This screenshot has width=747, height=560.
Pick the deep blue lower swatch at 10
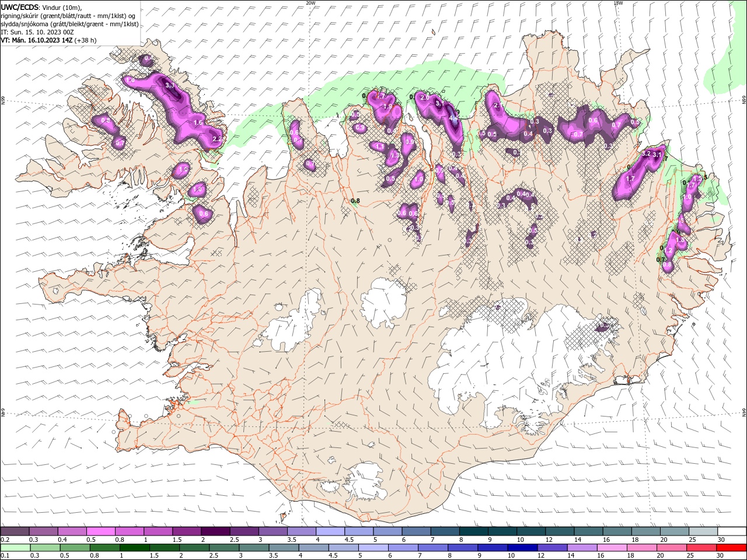click(x=522, y=548)
